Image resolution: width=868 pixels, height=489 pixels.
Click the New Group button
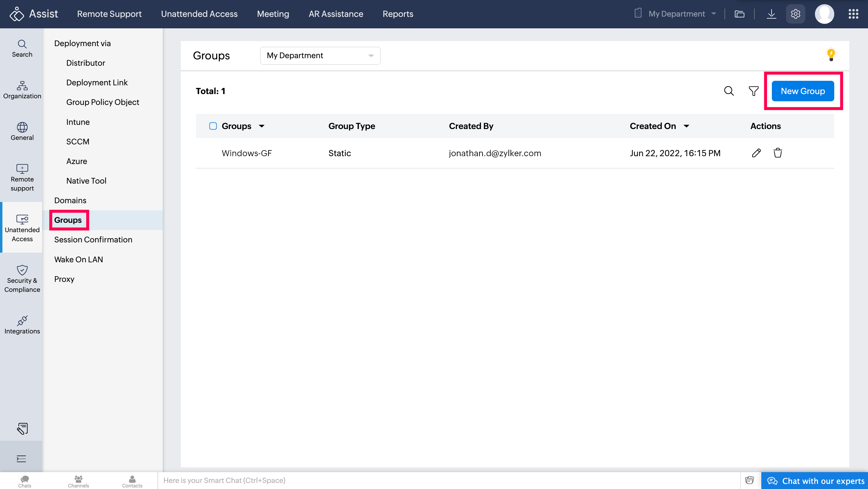point(803,91)
